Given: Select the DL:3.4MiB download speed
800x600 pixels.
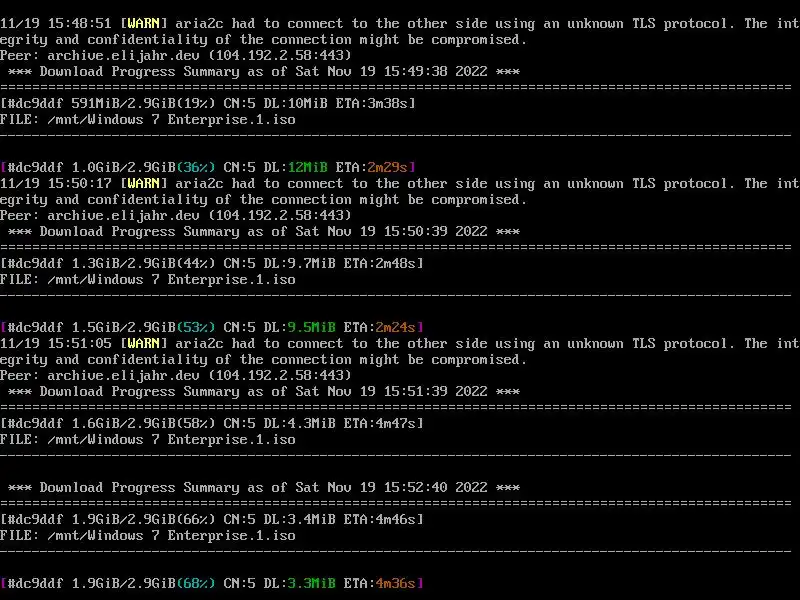Looking at the screenshot, I should pyautogui.click(x=299, y=519).
